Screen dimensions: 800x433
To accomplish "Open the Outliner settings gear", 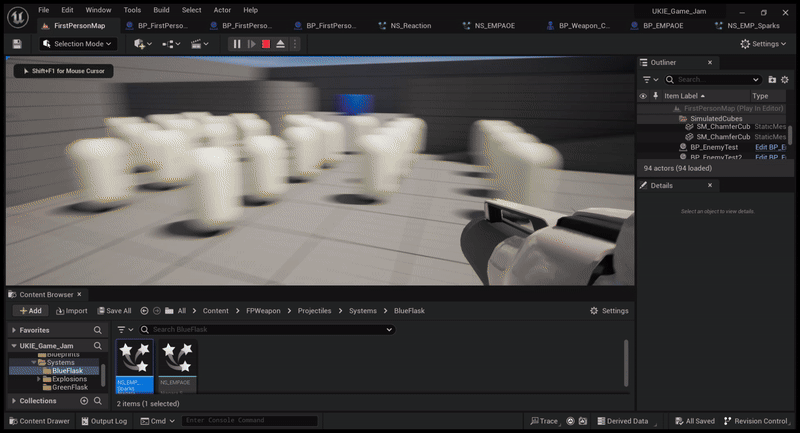I will click(785, 79).
